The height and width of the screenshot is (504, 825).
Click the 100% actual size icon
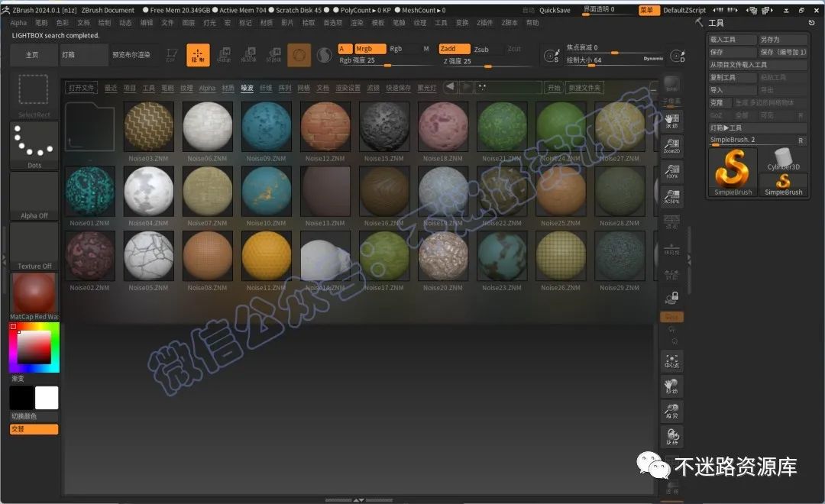coord(672,171)
